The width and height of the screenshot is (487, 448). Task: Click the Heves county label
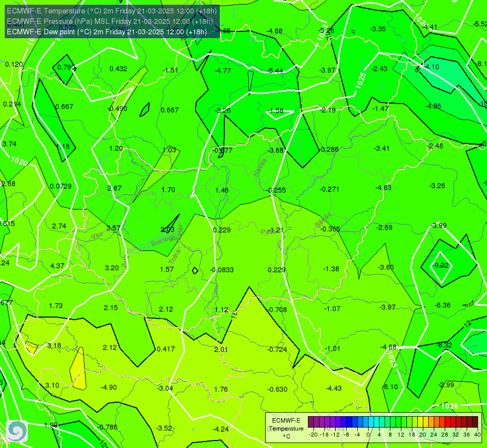260,167
